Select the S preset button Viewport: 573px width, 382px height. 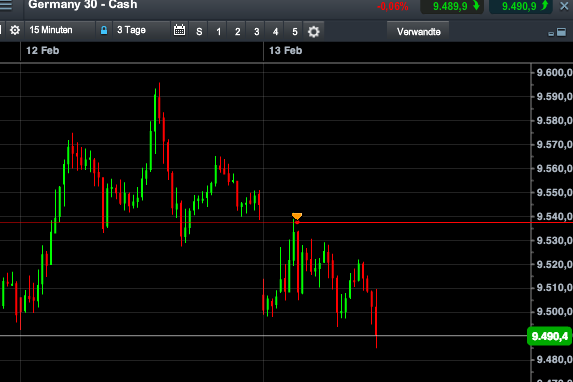click(x=199, y=31)
